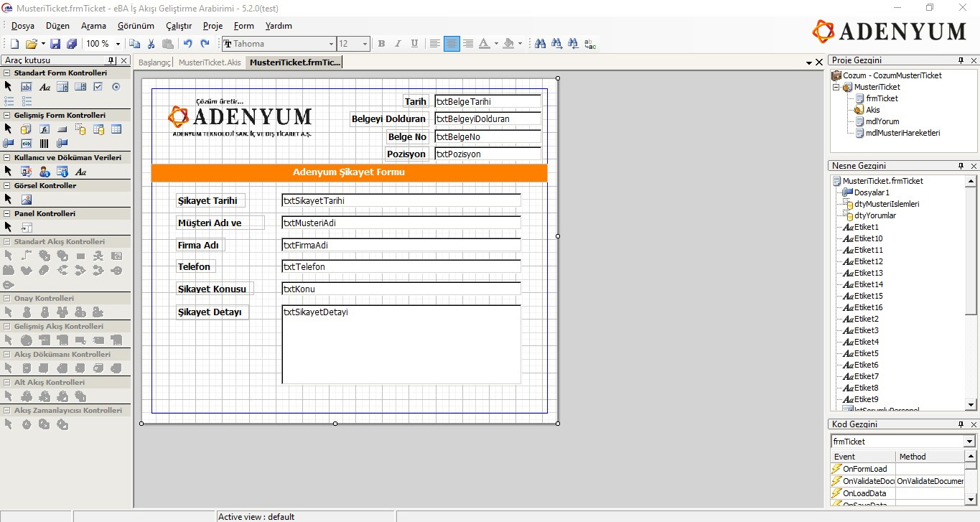Image resolution: width=980 pixels, height=522 pixels.
Task: Select the Aa label control in Standart Form Kontrolleri
Action: pyautogui.click(x=45, y=87)
